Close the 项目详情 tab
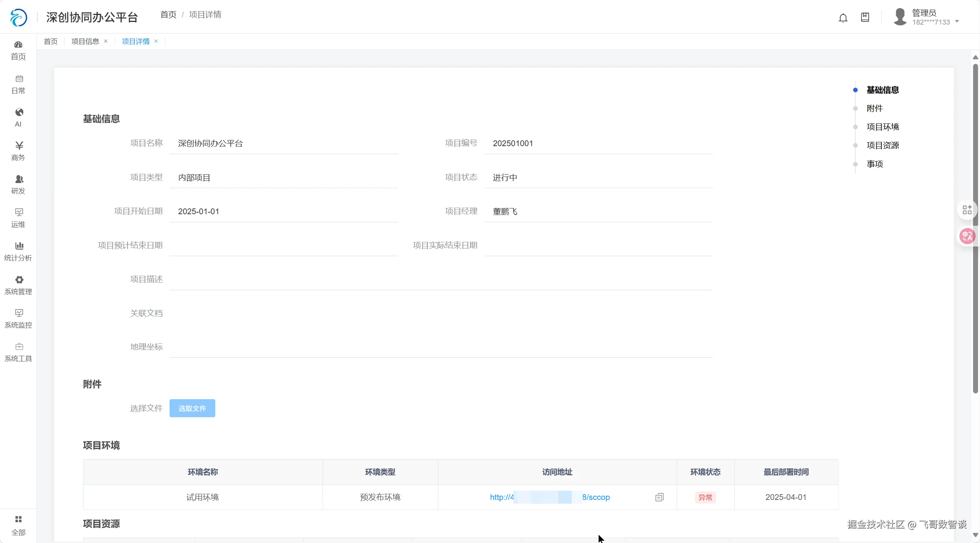 (156, 41)
